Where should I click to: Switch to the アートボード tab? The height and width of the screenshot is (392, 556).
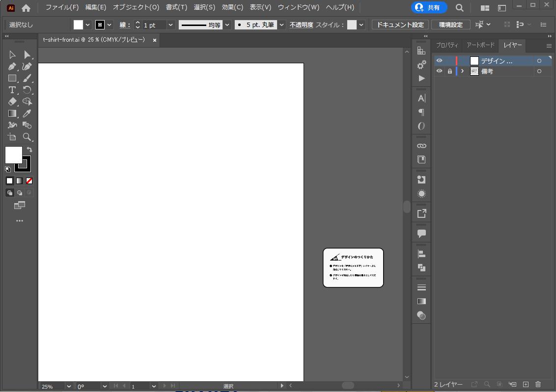[x=480, y=45]
